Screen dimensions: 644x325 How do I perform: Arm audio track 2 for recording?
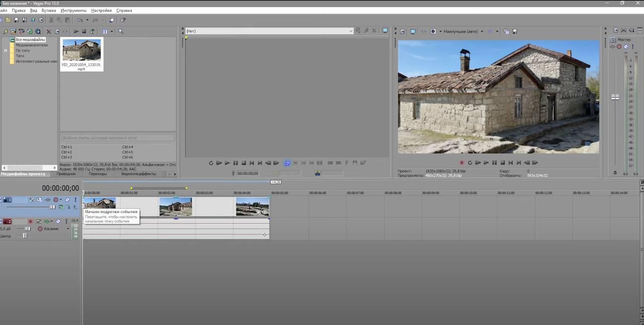tap(30, 221)
